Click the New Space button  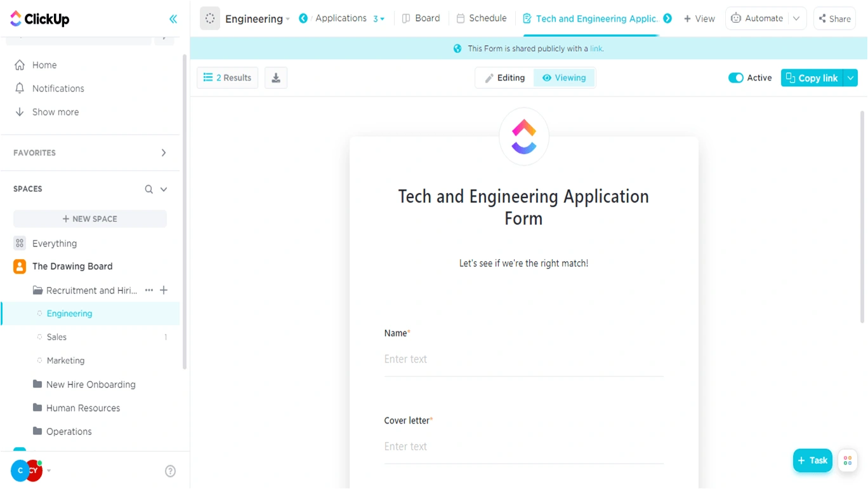90,218
